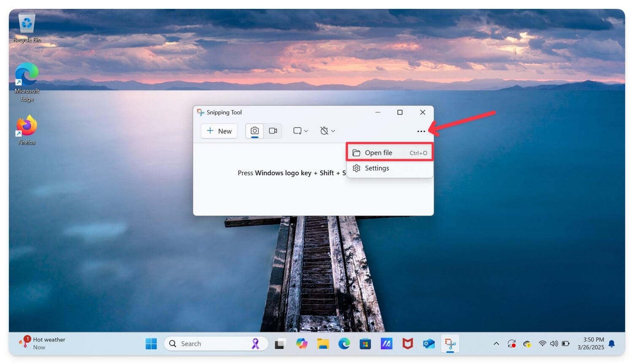
Task: Open the snipping mode shape dropdown
Action: pos(300,131)
